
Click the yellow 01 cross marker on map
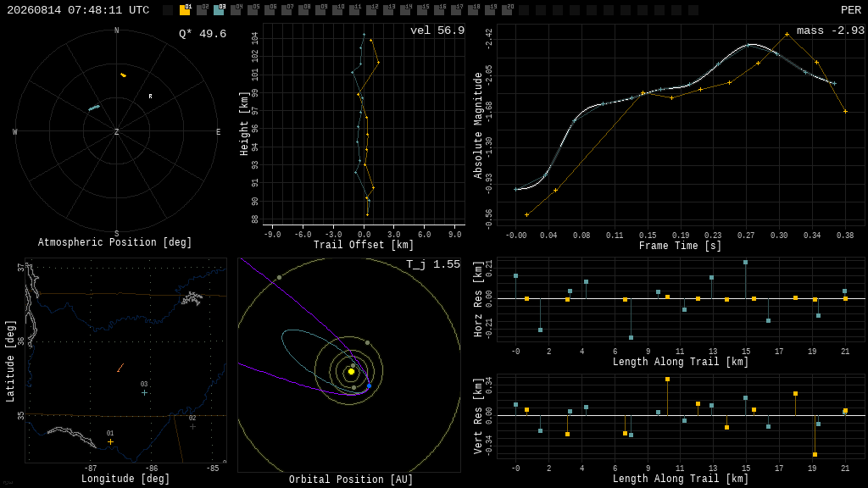pos(111,441)
